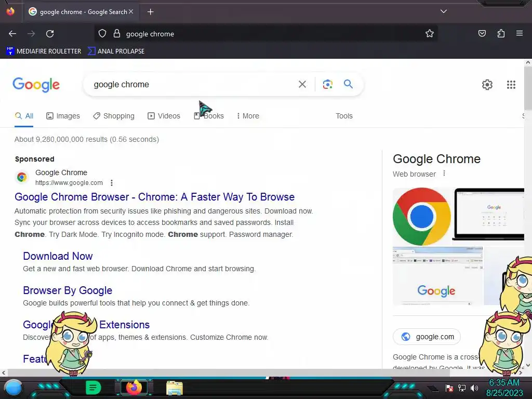
Task: Click the horizontal scroll left arrow
Action: pyautogui.click(x=4, y=373)
